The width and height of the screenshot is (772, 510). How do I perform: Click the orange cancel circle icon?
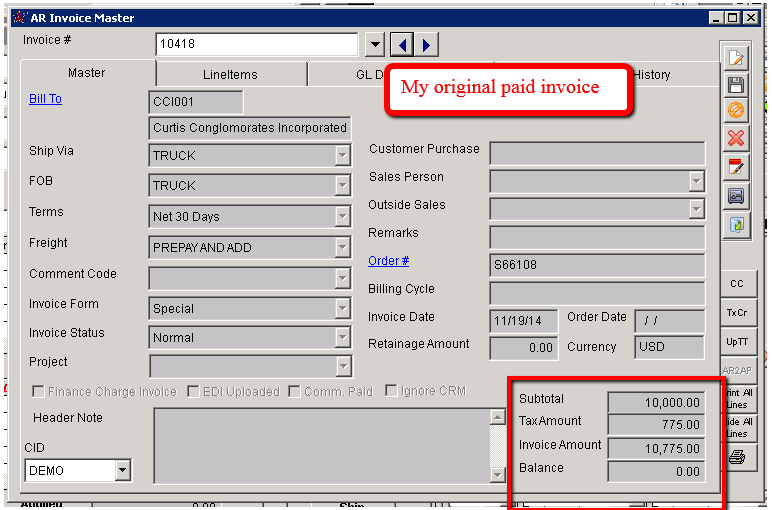tap(736, 111)
